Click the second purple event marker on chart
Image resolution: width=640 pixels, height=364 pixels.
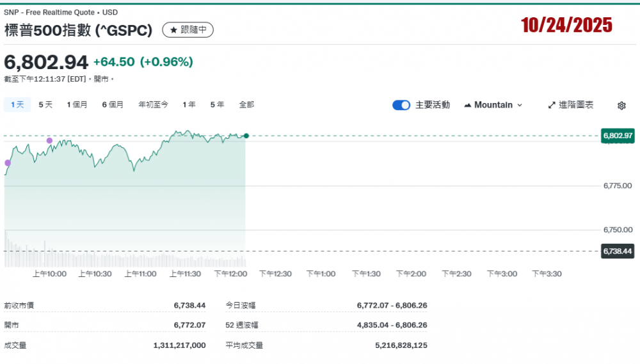tap(49, 140)
